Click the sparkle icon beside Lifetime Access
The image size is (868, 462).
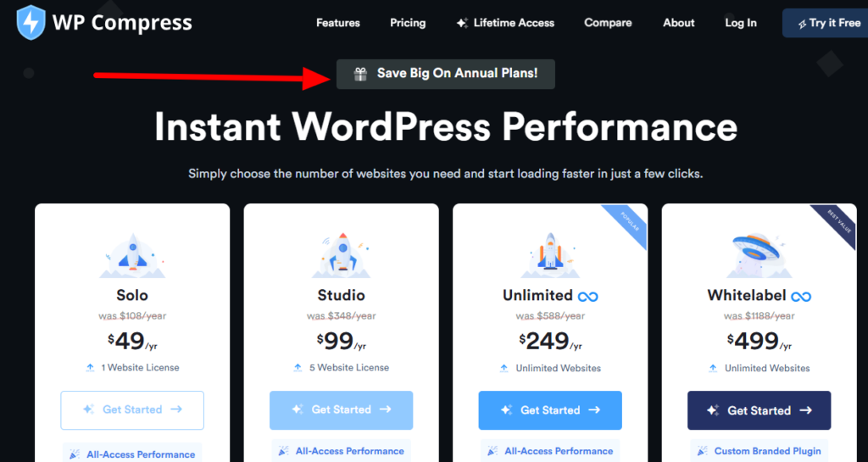[462, 23]
